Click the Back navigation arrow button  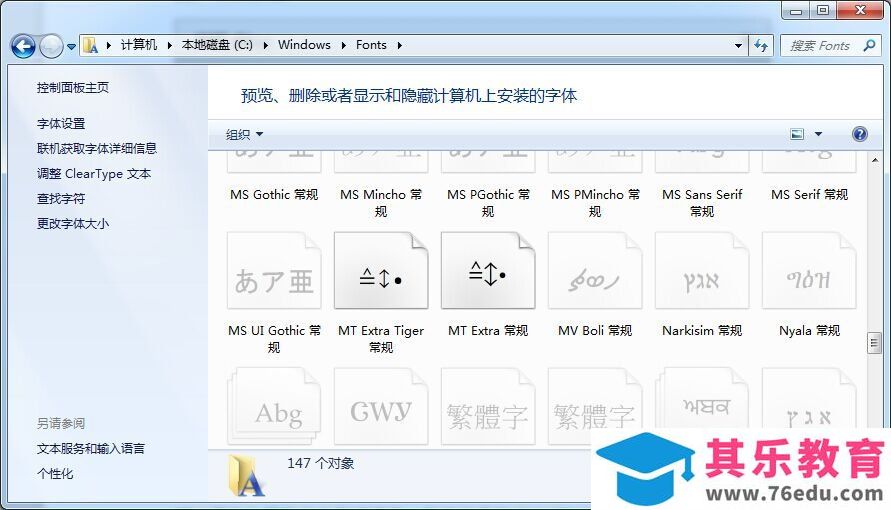click(23, 46)
